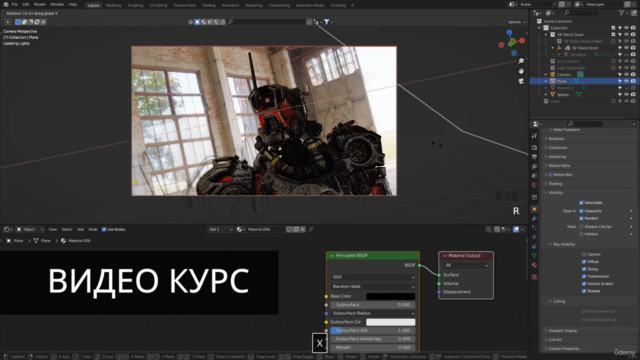The height and width of the screenshot is (360, 640).
Task: Click the blue Z axis gizmo ball
Action: click(x=509, y=33)
